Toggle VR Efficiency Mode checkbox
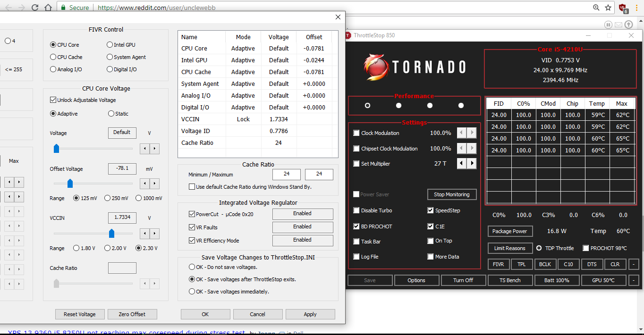This screenshot has height=335, width=644. (x=192, y=241)
